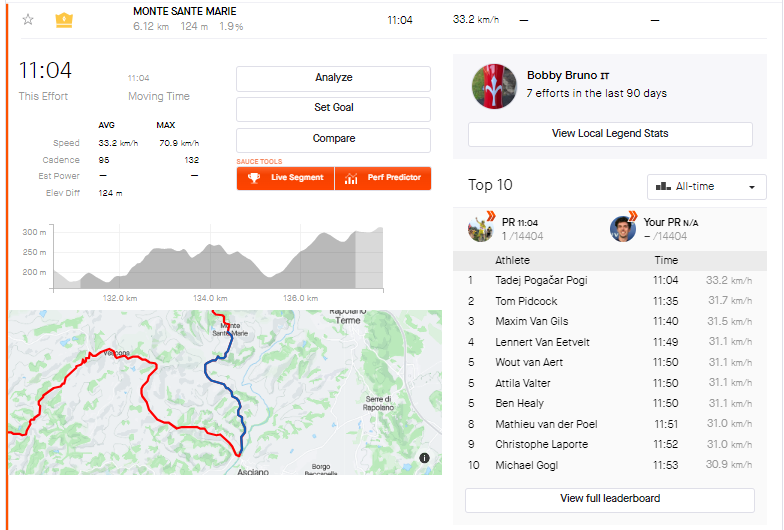Screen dimensions: 784x530
Task: Expand the All-time leaderboard filter dropdown
Action: 707,186
